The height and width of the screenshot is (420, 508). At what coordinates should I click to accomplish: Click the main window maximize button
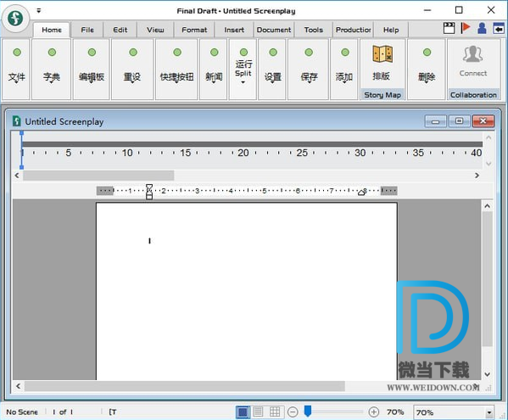(x=459, y=10)
